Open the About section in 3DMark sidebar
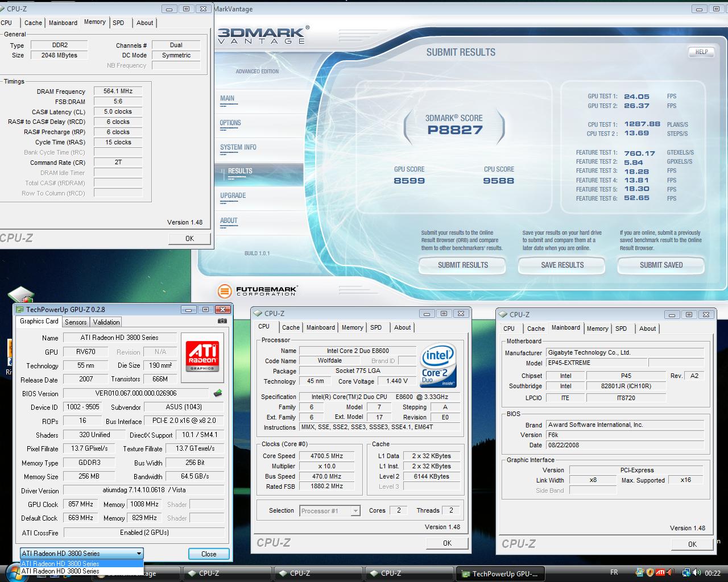 pos(229,221)
